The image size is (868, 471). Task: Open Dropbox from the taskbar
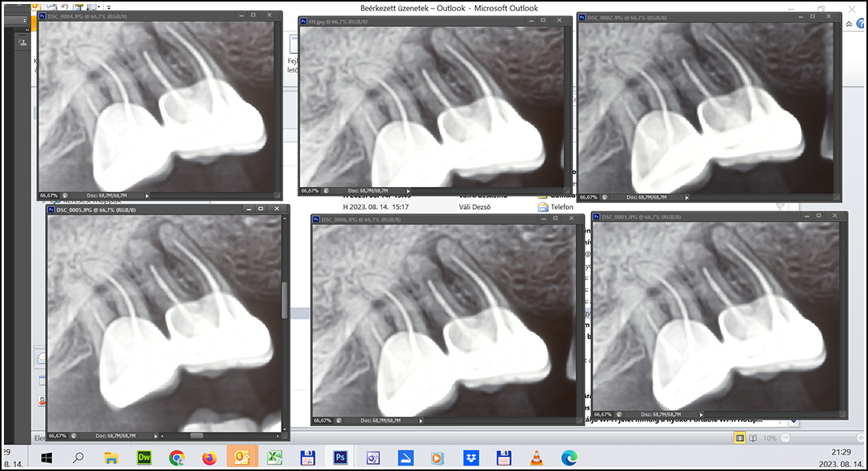coord(471,457)
